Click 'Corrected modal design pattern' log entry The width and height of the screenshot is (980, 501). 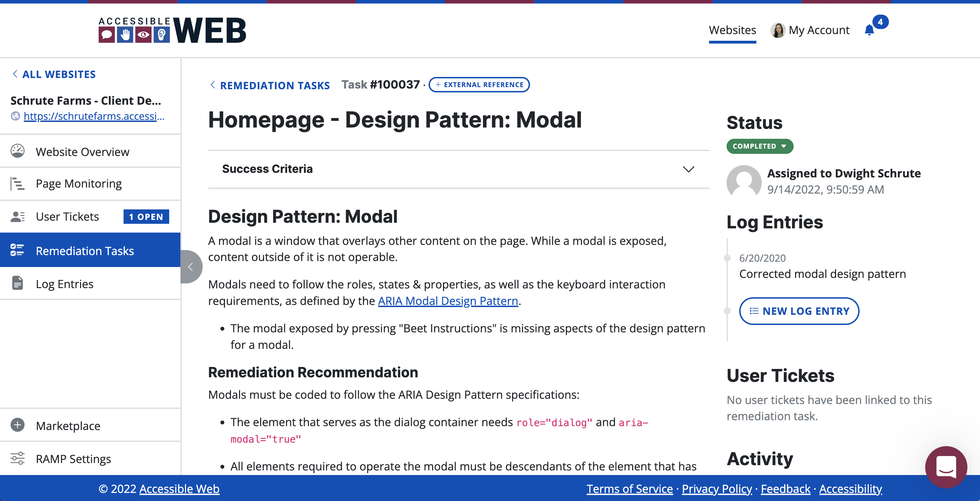point(822,274)
